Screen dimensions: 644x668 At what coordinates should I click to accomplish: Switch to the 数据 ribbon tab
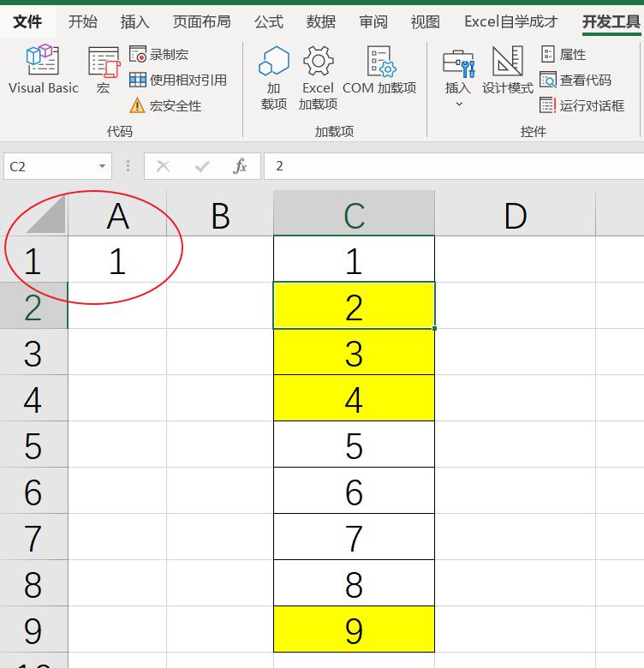click(321, 21)
